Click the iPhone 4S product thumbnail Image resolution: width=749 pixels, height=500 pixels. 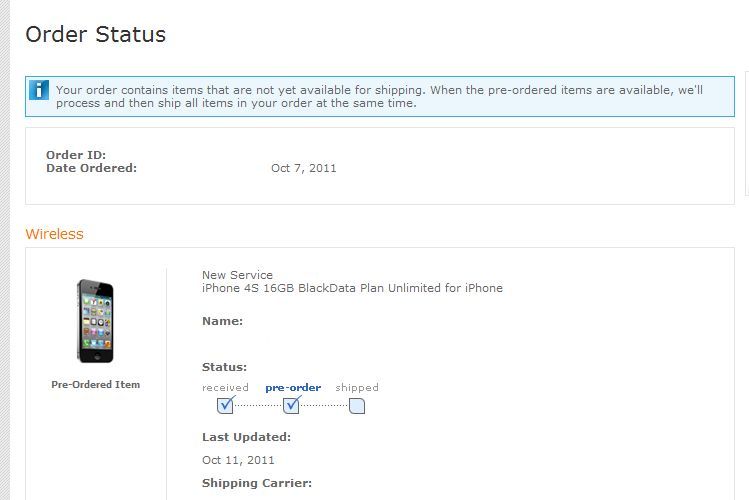pyautogui.click(x=95, y=321)
